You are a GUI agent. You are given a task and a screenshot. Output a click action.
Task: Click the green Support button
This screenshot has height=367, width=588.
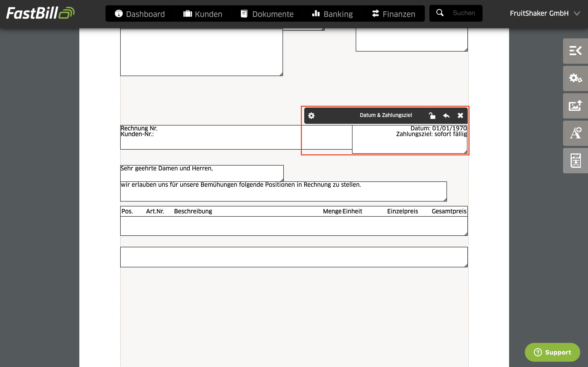pyautogui.click(x=552, y=352)
